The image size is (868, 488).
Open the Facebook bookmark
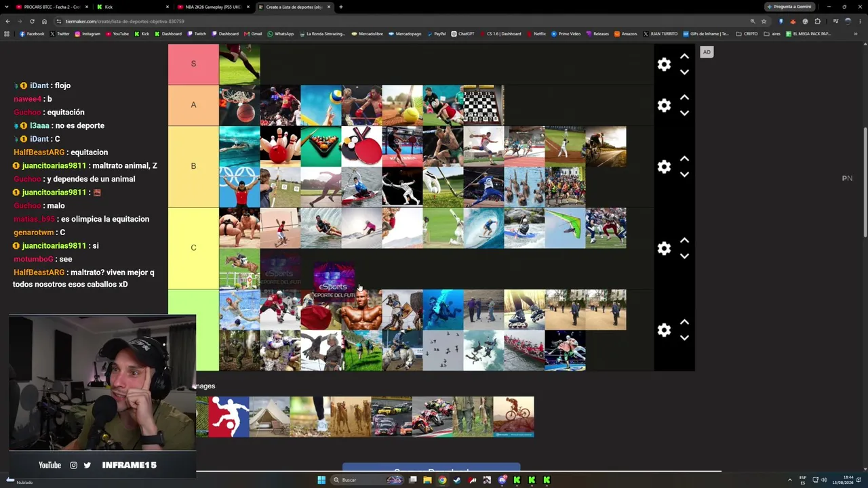[32, 34]
